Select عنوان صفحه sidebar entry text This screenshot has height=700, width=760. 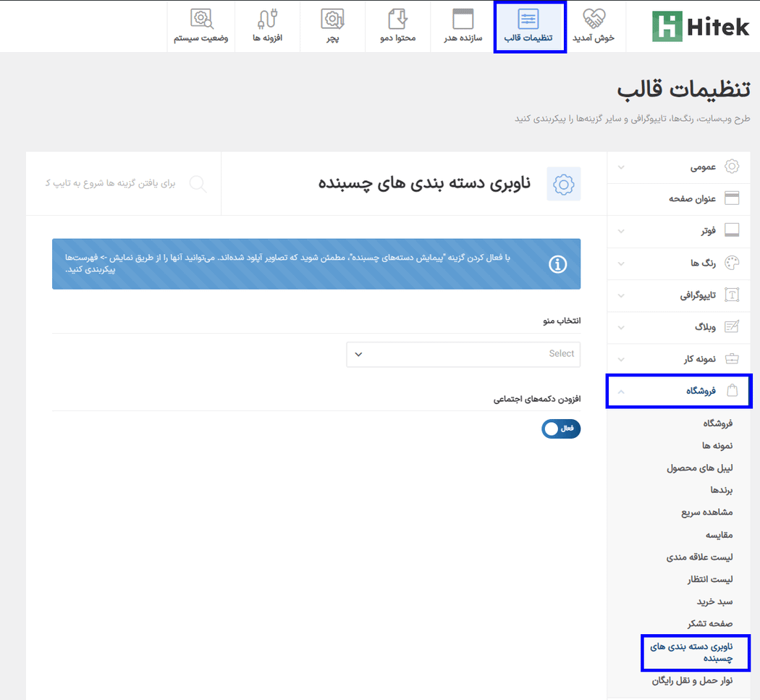692,198
